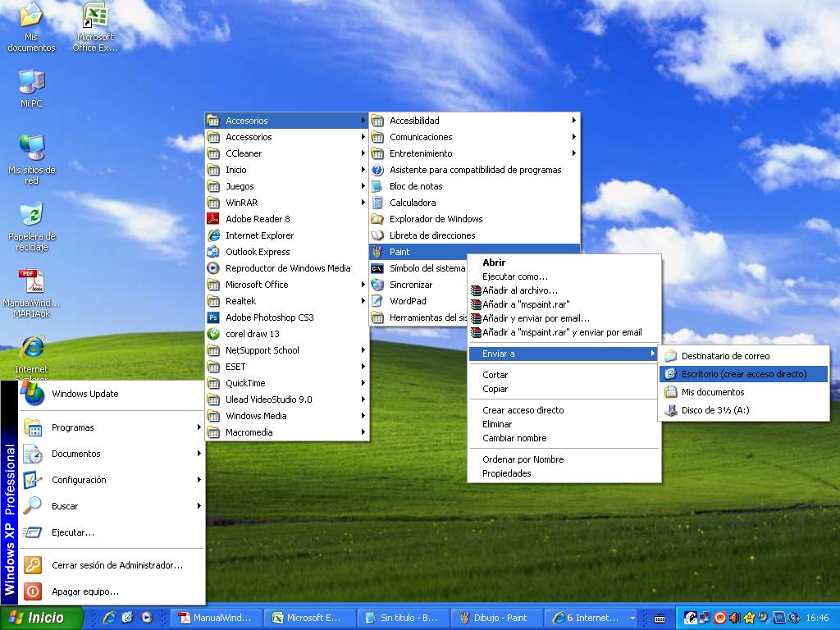
Task: Choose Añadir al archivo... option
Action: point(564,290)
